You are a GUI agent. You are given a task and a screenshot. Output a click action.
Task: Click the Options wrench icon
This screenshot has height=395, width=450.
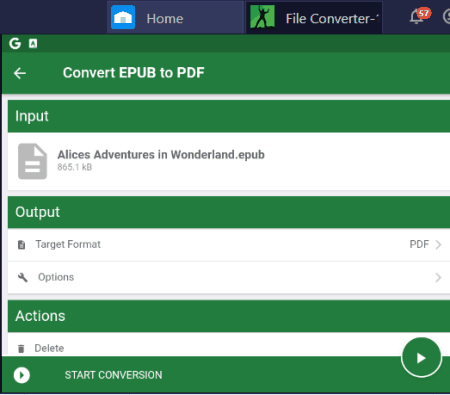(x=23, y=277)
